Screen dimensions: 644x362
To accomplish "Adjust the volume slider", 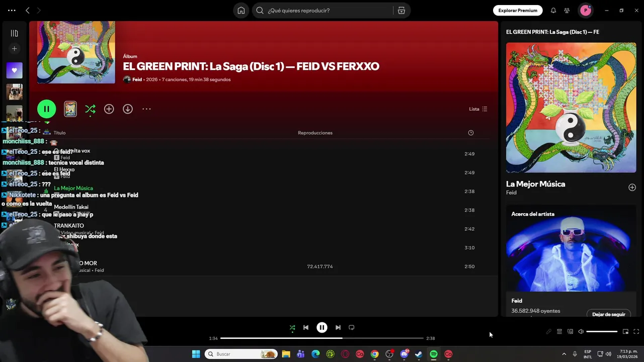I will (602, 332).
